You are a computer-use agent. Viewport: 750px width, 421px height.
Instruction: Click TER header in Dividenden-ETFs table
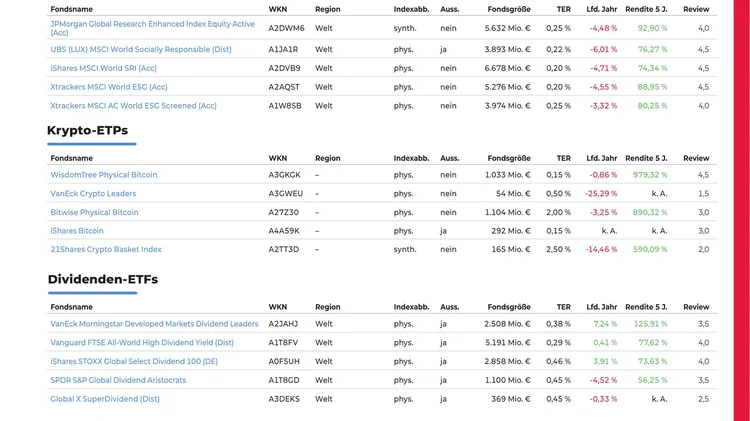(x=563, y=307)
